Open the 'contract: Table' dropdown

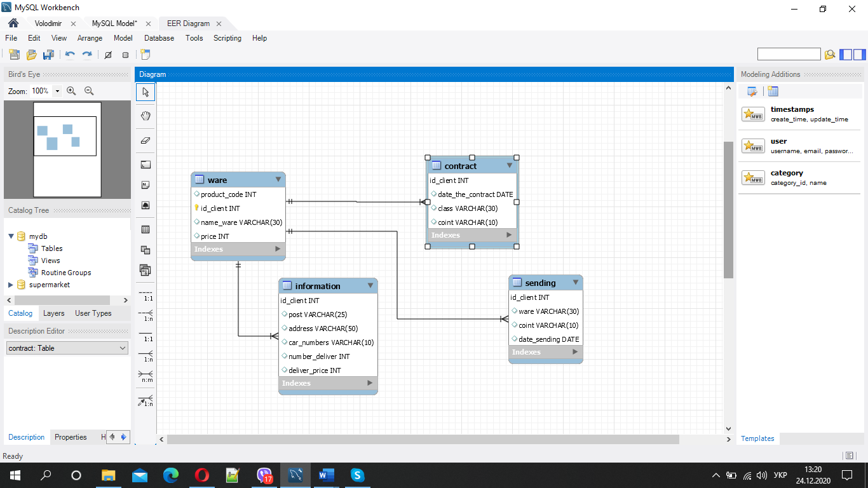(x=67, y=348)
